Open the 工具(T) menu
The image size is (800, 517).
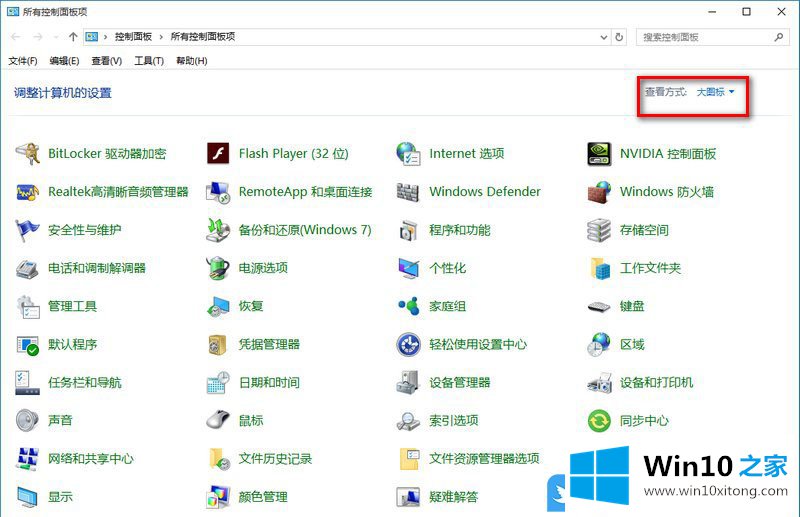tap(149, 61)
